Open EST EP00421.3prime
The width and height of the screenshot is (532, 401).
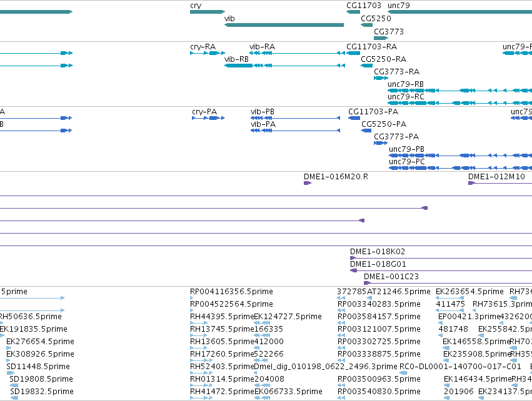click(x=469, y=317)
